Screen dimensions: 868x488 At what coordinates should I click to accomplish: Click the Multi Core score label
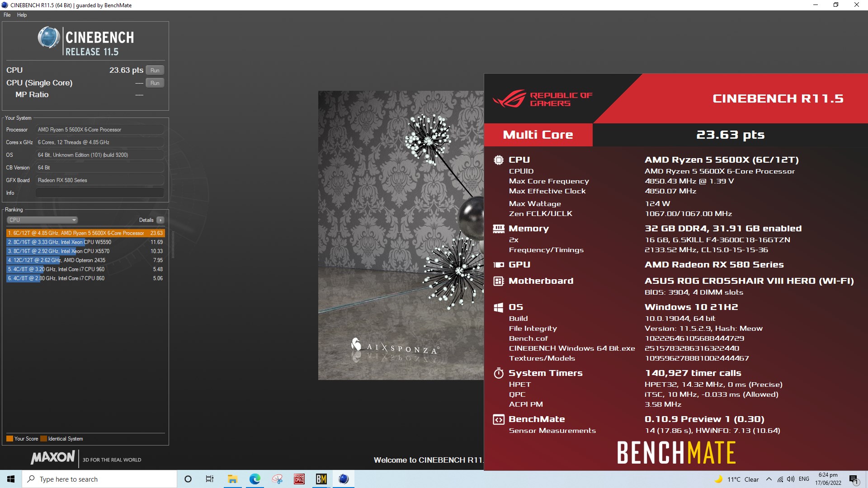pos(538,135)
